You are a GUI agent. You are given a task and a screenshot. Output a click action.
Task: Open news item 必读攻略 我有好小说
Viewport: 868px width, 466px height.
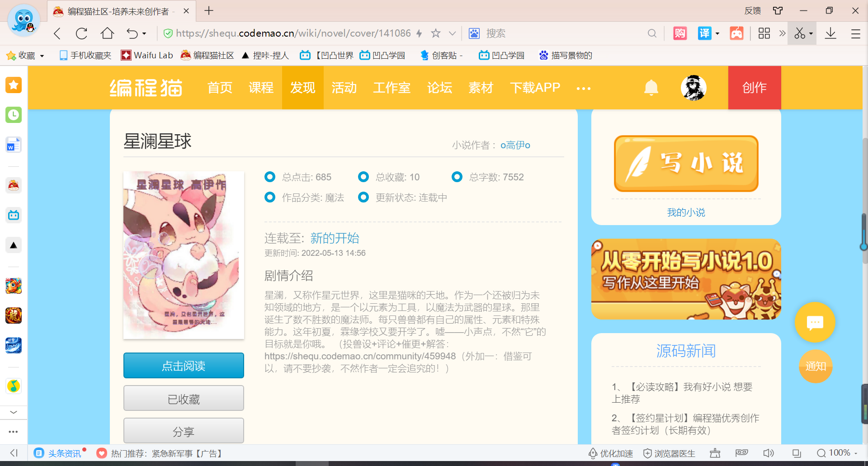(682, 393)
